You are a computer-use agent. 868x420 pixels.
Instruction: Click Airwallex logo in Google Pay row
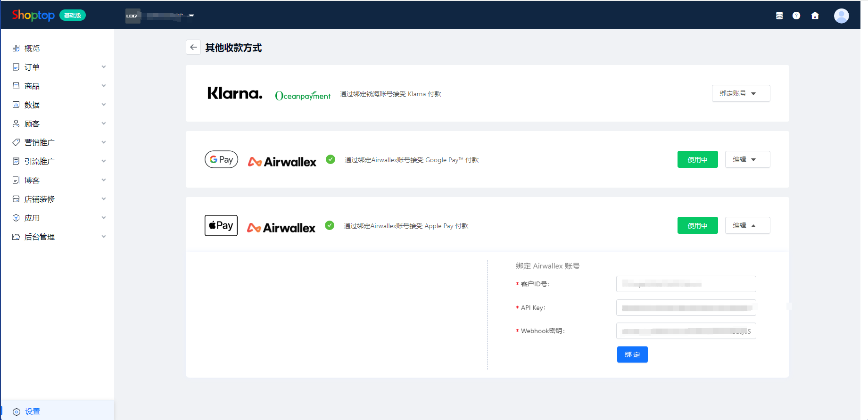coord(282,162)
